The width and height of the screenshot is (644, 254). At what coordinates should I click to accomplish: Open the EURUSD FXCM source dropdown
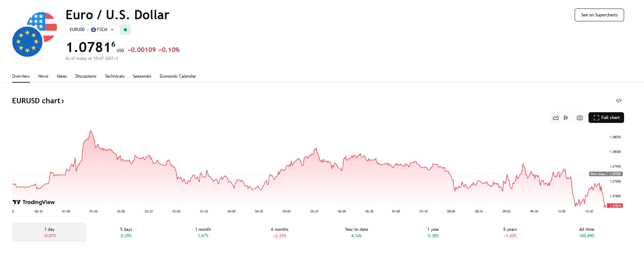pyautogui.click(x=91, y=30)
